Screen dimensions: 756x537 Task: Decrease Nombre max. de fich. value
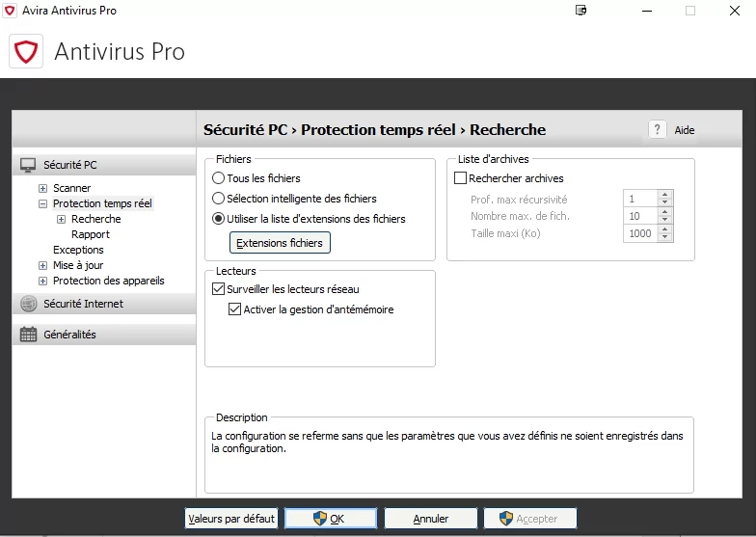click(x=665, y=220)
